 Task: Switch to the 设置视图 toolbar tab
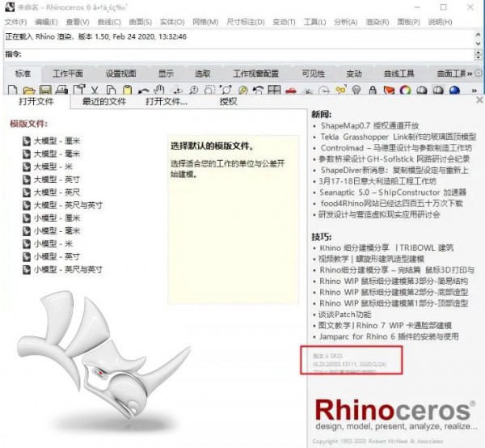120,74
